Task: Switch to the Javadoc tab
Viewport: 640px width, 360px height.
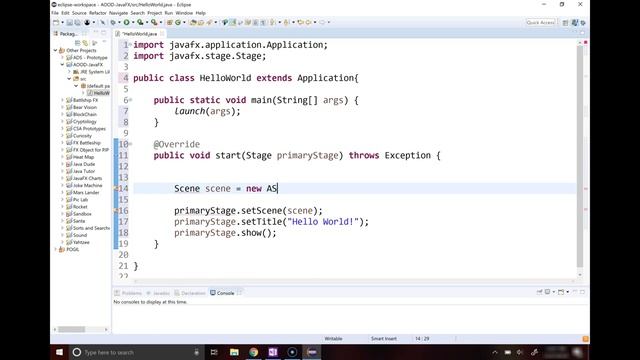Action: [x=158, y=293]
